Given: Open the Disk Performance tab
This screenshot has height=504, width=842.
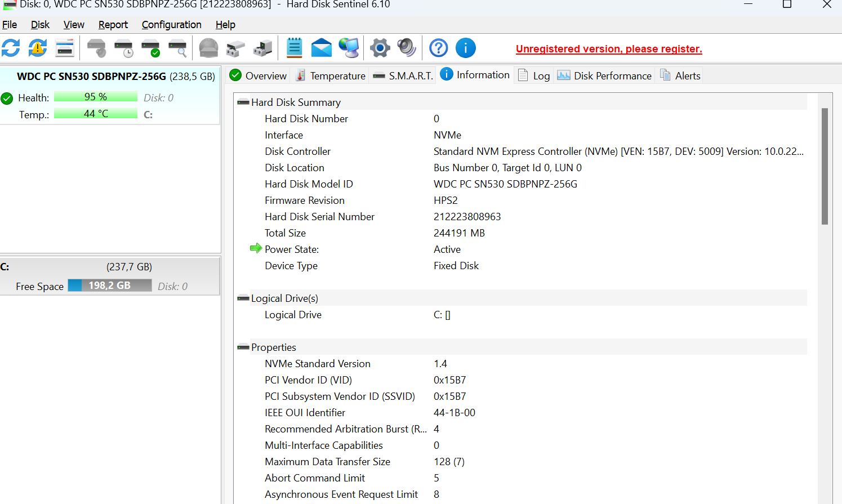Looking at the screenshot, I should (604, 76).
